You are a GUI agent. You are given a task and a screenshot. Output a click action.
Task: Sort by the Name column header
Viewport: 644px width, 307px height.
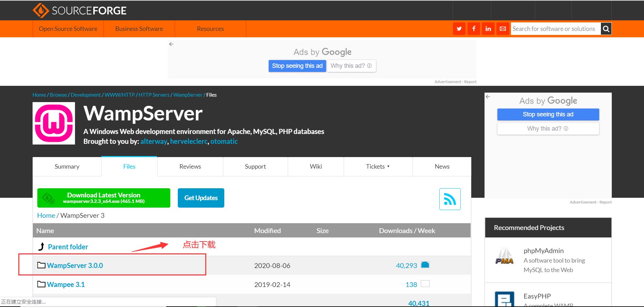coord(45,231)
